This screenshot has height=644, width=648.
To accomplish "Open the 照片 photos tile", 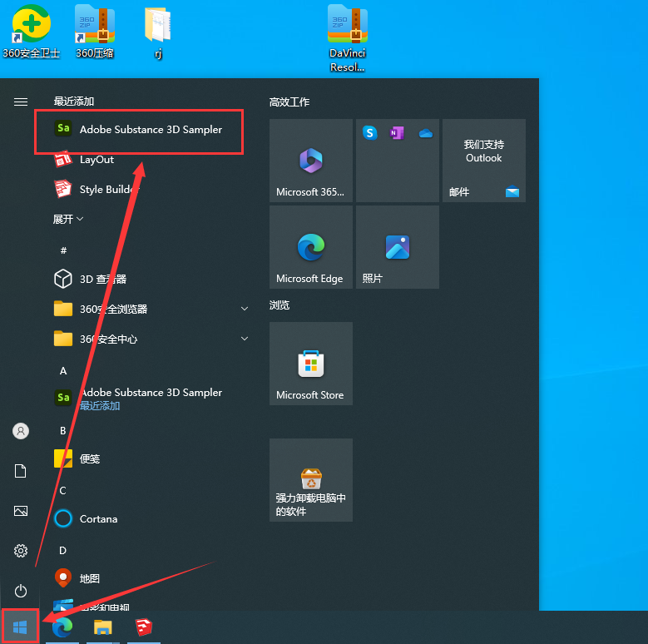I will click(397, 247).
